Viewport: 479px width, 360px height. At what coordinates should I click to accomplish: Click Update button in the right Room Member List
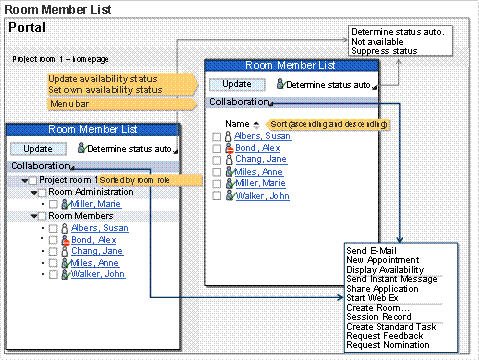click(237, 84)
